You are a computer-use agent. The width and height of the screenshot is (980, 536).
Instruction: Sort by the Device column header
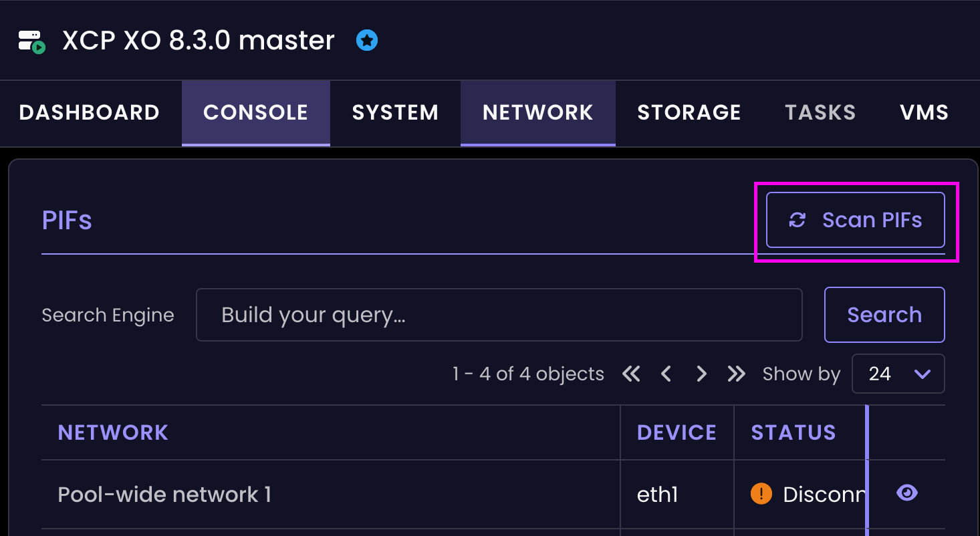pyautogui.click(x=677, y=432)
